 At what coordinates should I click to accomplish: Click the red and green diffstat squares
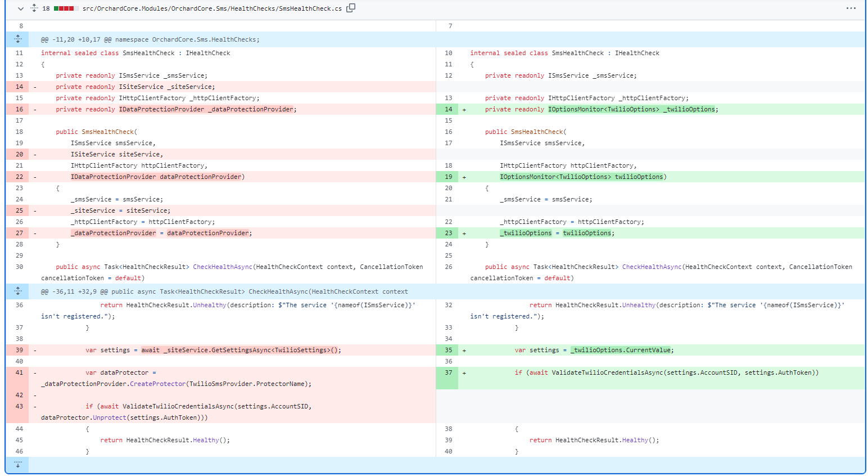pyautogui.click(x=66, y=8)
